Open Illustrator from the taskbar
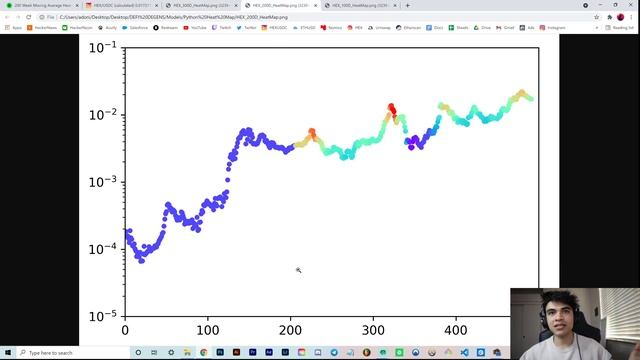The image size is (640, 360). coord(236,353)
